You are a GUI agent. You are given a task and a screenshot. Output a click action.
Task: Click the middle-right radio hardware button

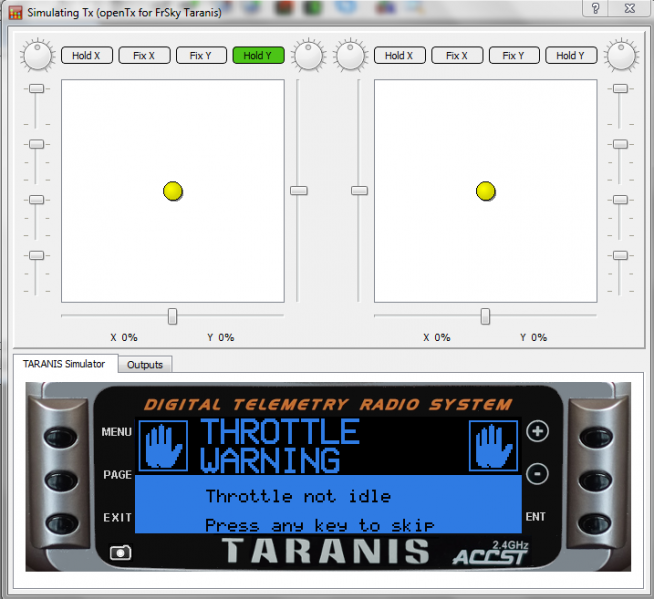(595, 480)
